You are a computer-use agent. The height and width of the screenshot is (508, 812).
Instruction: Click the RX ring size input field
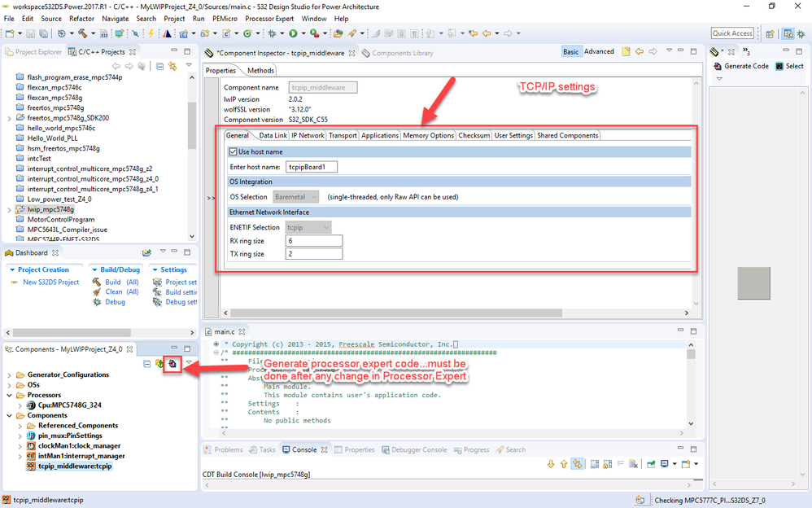tap(314, 241)
